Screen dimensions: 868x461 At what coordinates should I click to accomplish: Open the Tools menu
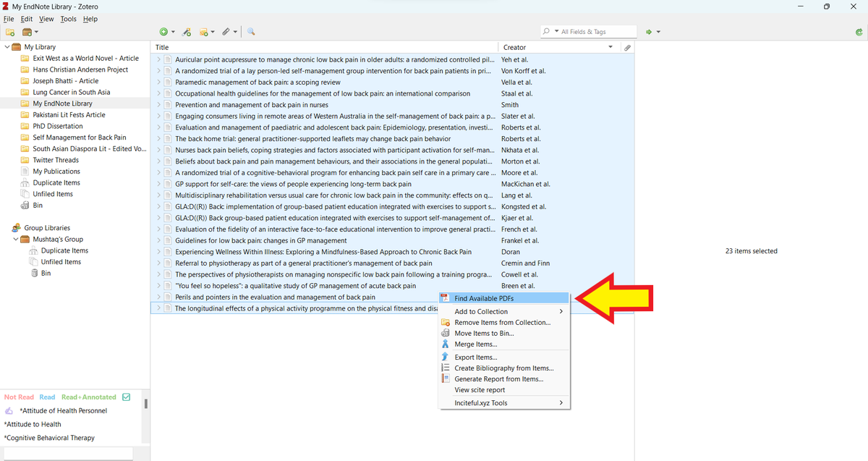69,19
